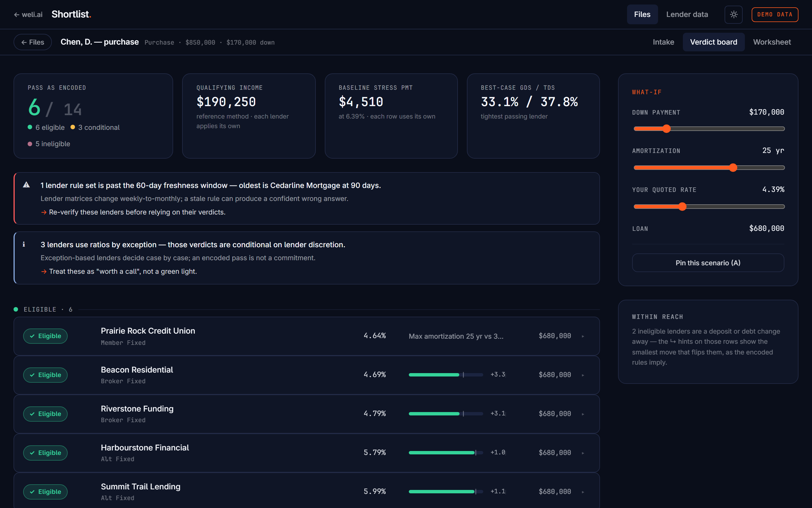Viewport: 812px width, 508px height.
Task: Click Eligible badge for Riverstone Funding
Action: pos(45,414)
